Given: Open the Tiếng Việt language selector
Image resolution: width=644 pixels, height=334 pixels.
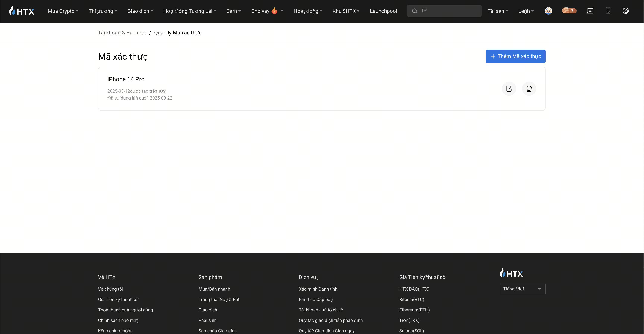Looking at the screenshot, I should tap(522, 289).
